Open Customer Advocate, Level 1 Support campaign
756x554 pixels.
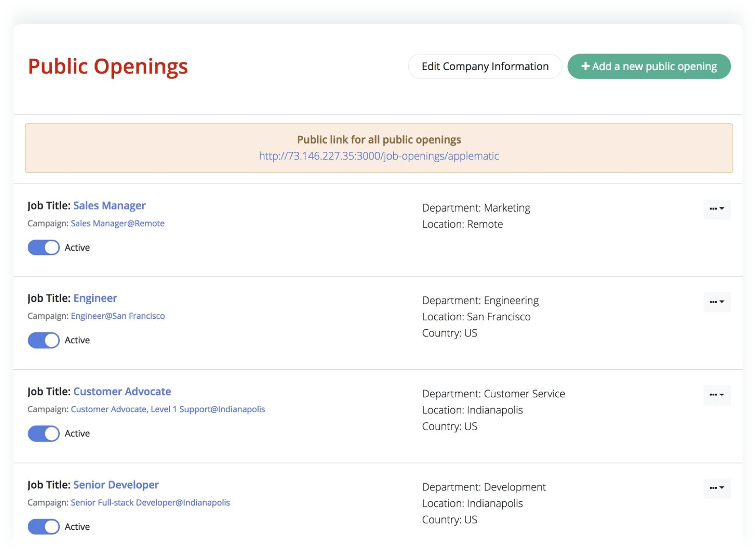click(x=168, y=409)
